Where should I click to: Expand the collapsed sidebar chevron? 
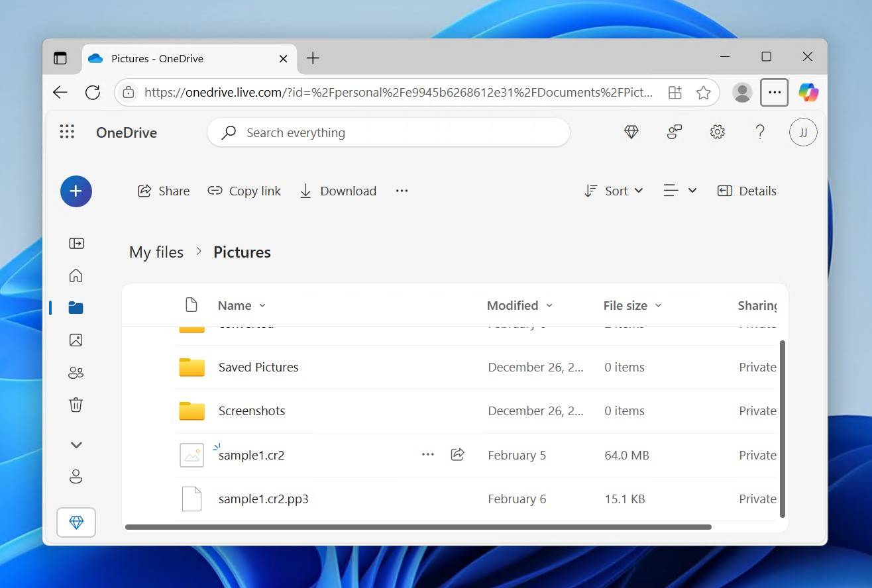76,444
